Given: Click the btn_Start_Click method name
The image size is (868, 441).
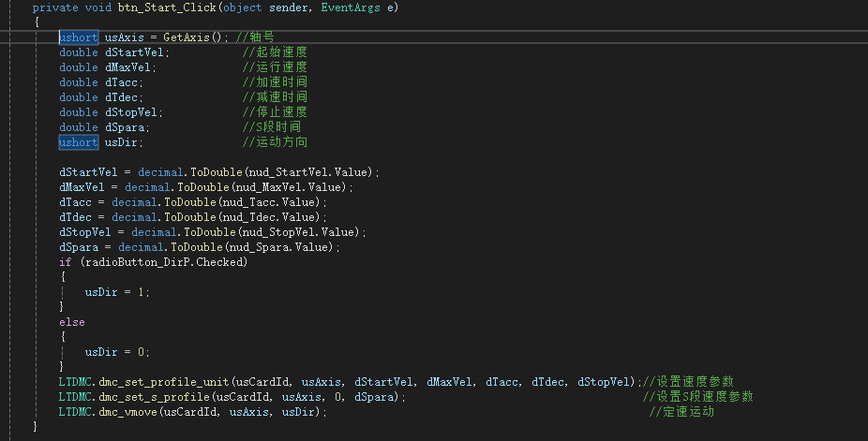Looking at the screenshot, I should tap(167, 7).
